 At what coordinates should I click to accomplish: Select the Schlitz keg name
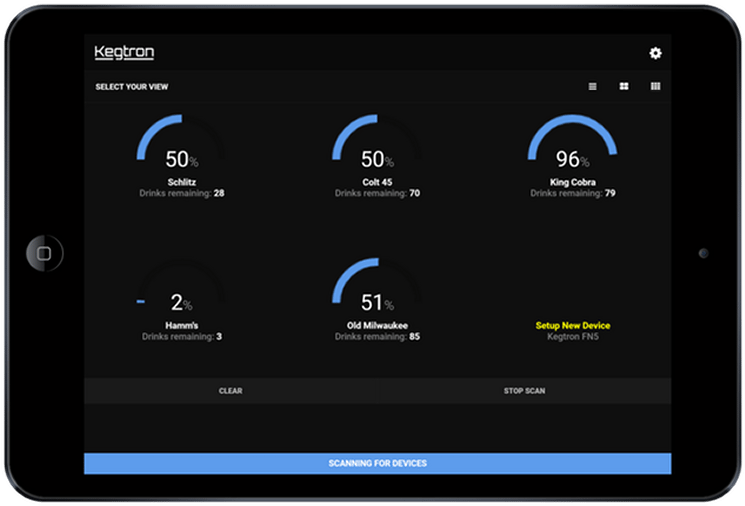click(x=181, y=182)
